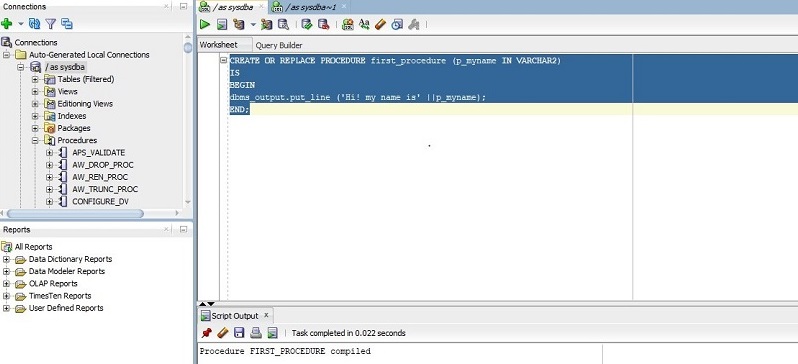Viewport: 798px width, 364px height.
Task: Click the Unshared SQL Worksheet icon
Action: pos(348,24)
